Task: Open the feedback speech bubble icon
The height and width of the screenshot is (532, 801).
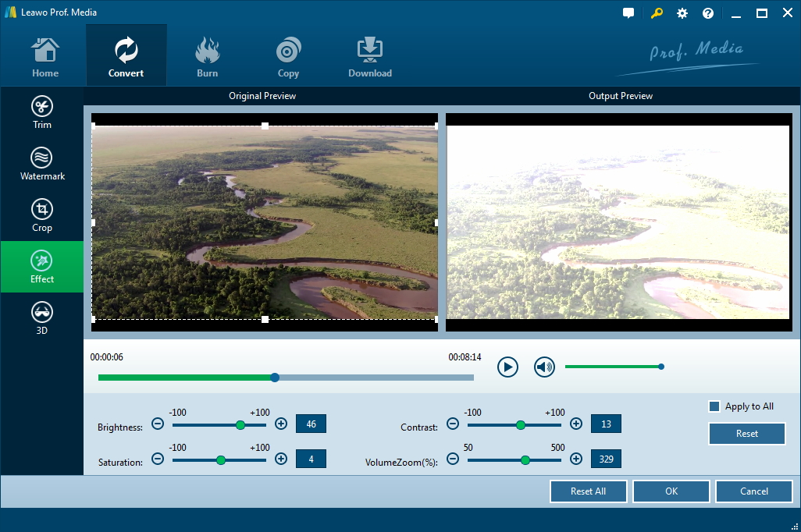Action: point(629,13)
